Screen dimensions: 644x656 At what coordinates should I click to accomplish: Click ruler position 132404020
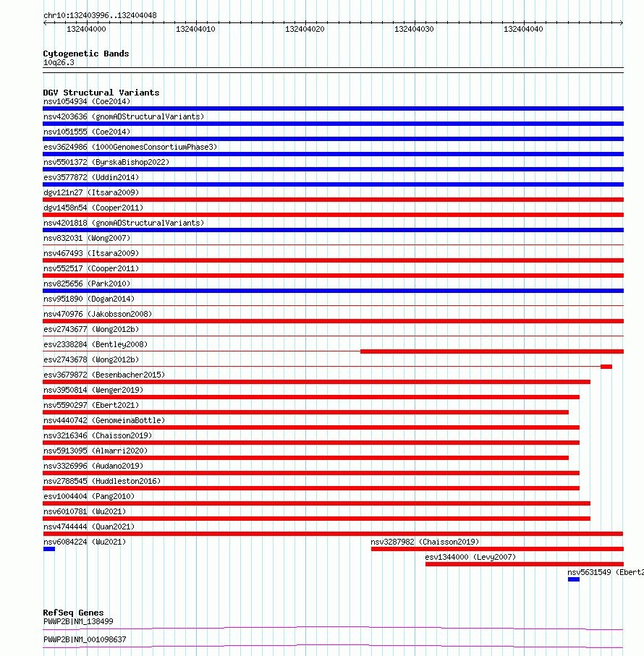point(305,29)
